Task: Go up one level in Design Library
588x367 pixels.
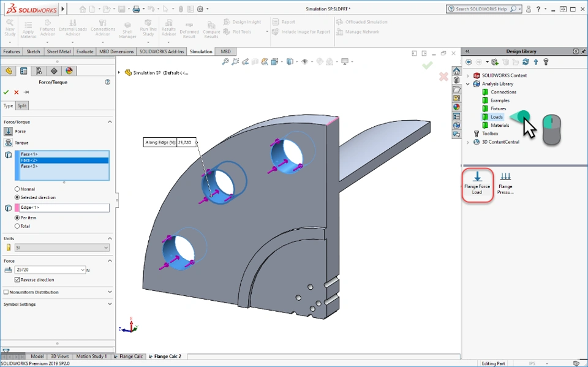Action: coord(535,62)
